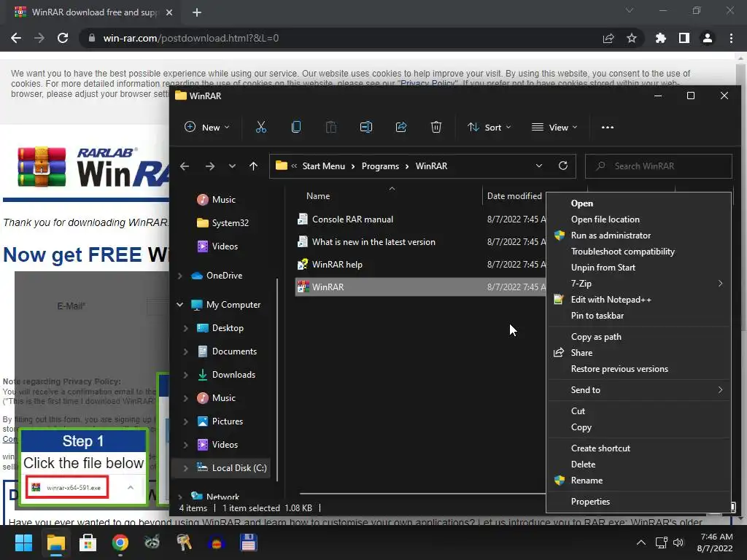
Task: Expand Desktop tree node
Action: tap(185, 328)
